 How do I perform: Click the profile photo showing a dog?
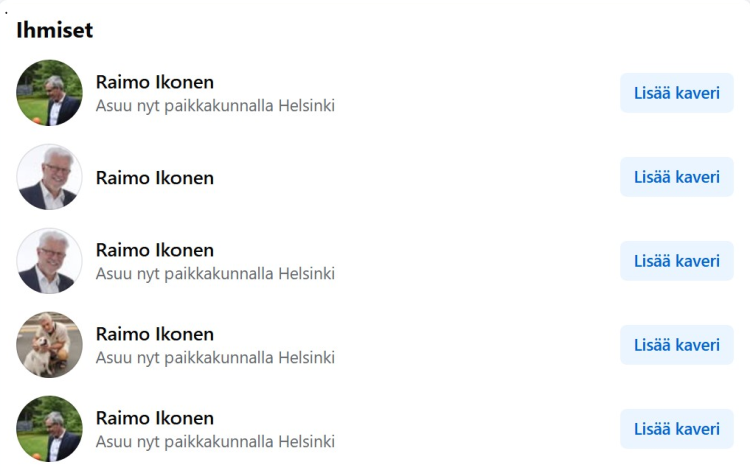click(x=49, y=345)
